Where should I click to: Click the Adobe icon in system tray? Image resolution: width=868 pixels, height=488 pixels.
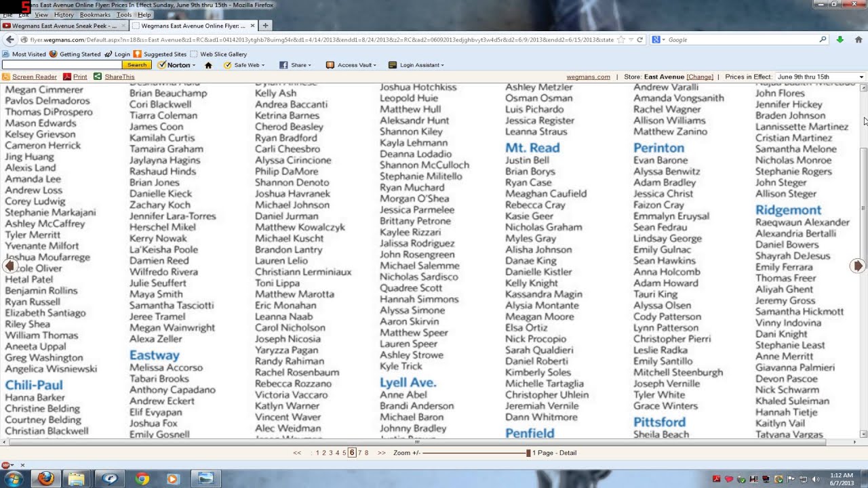[x=717, y=479]
